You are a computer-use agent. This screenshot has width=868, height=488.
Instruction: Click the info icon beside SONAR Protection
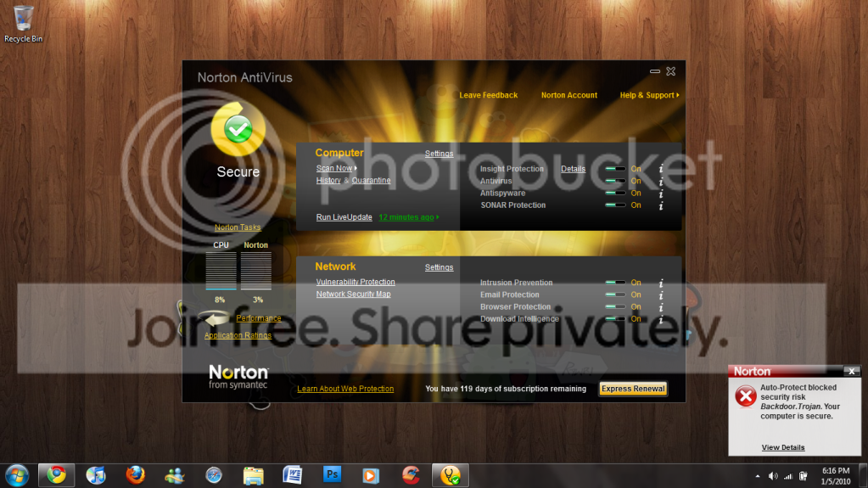661,205
